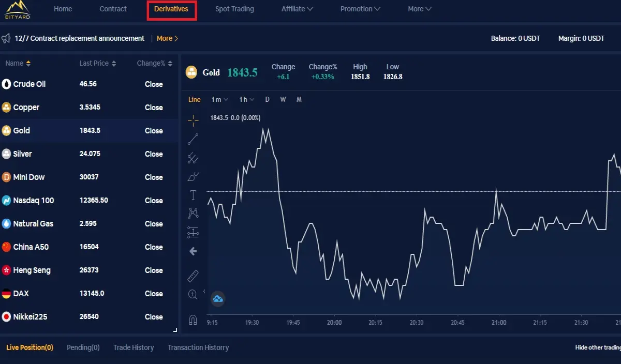Click the Crude Oil drop icon

click(6, 84)
